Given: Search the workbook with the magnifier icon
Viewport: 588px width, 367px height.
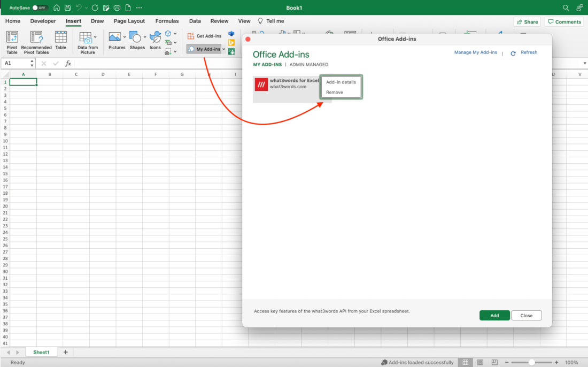Looking at the screenshot, I should click(x=566, y=7).
